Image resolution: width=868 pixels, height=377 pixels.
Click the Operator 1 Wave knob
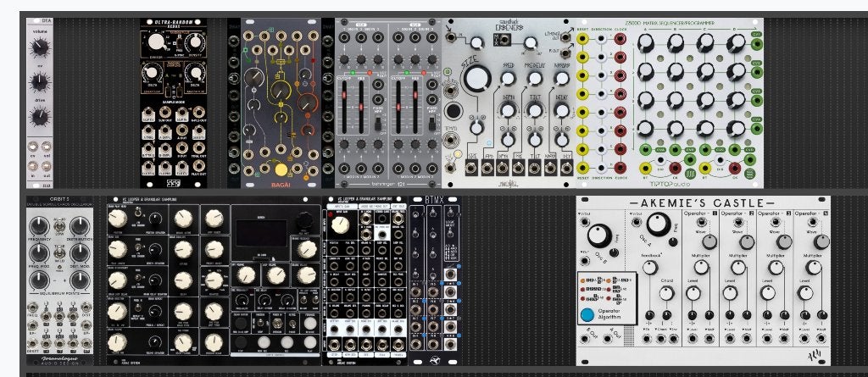pos(709,242)
